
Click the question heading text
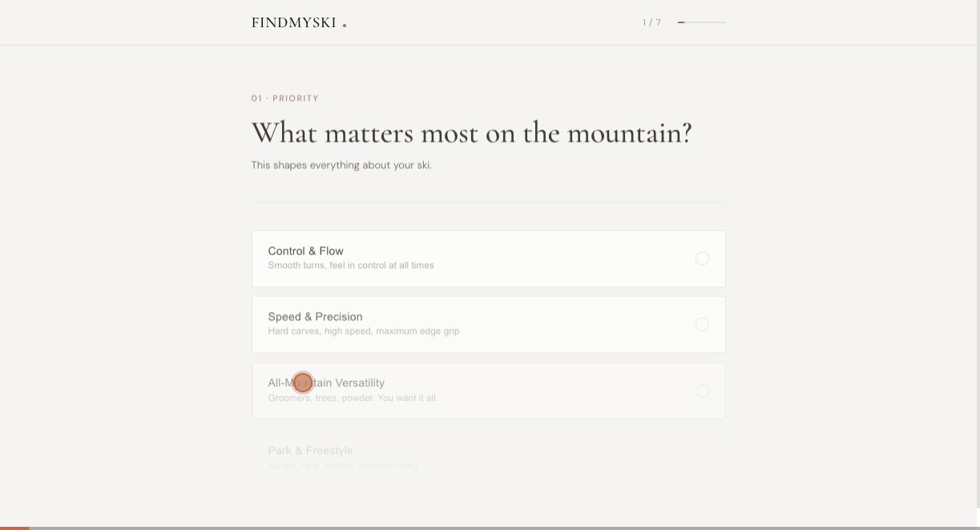(x=470, y=133)
